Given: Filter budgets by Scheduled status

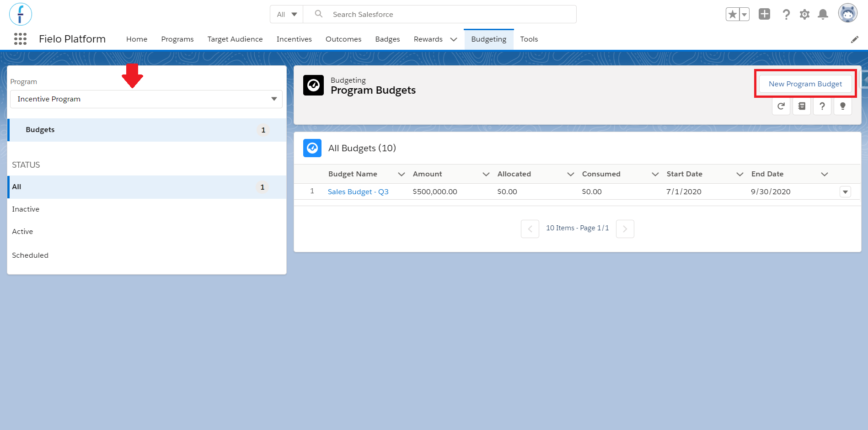Looking at the screenshot, I should [x=30, y=255].
